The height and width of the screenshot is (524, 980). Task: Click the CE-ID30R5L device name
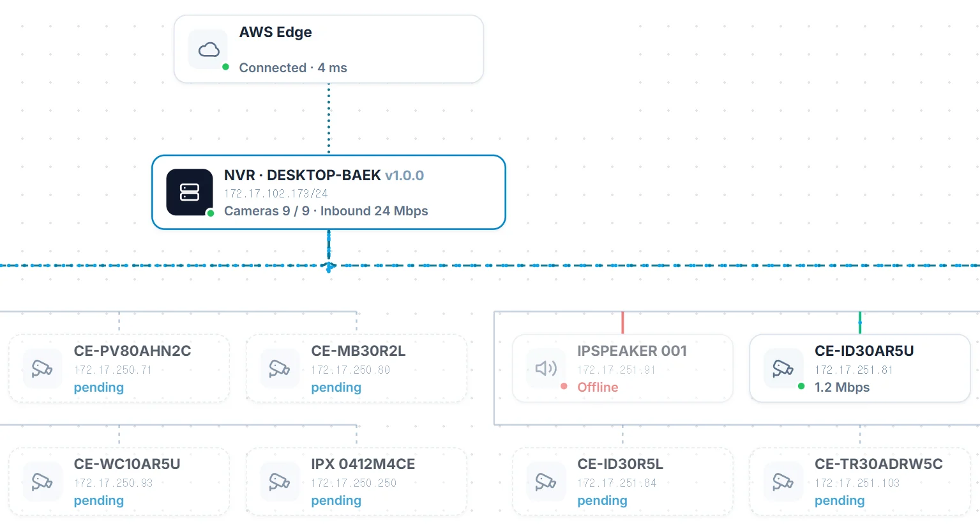pyautogui.click(x=621, y=464)
